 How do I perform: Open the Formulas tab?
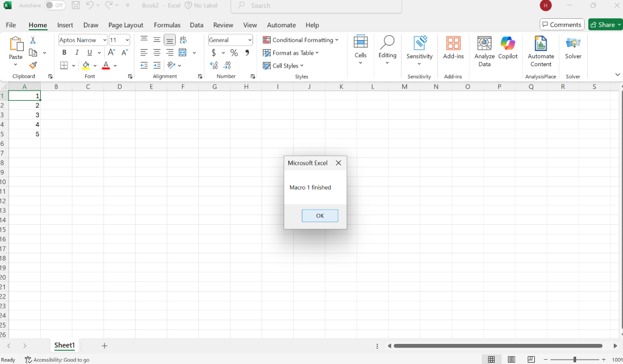(x=167, y=25)
